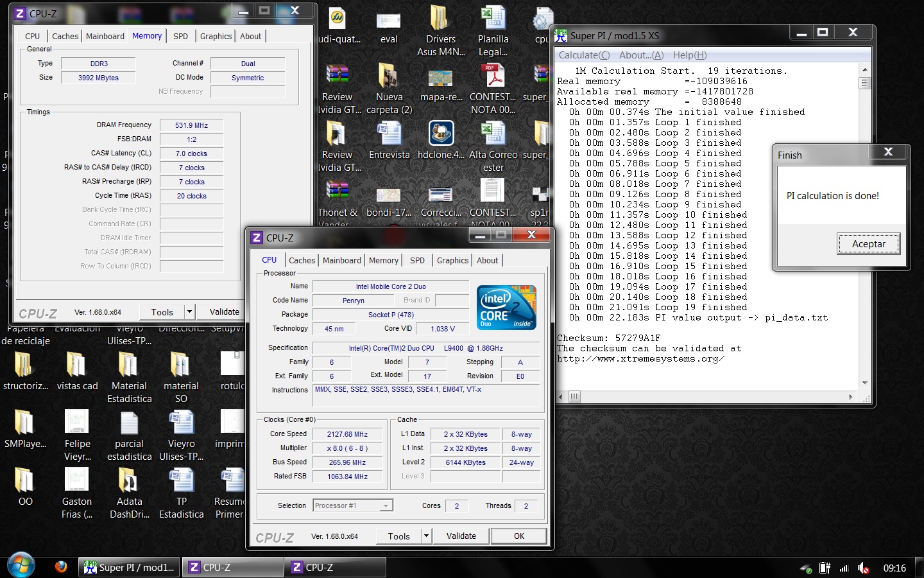Click Super PI vertical scrollbar down arrow
This screenshot has height=578, width=924.
pyautogui.click(x=864, y=383)
